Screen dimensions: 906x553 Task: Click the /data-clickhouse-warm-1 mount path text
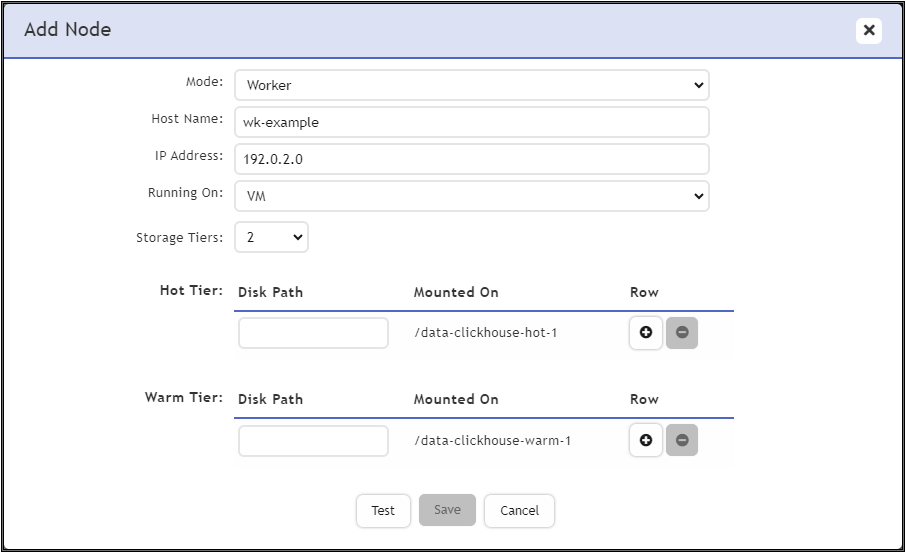coord(492,441)
